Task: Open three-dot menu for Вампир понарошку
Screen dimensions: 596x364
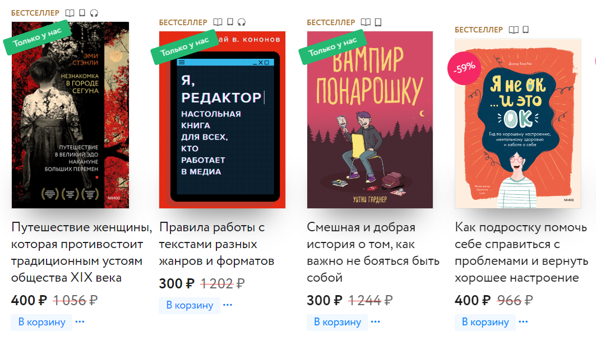Action: (376, 322)
